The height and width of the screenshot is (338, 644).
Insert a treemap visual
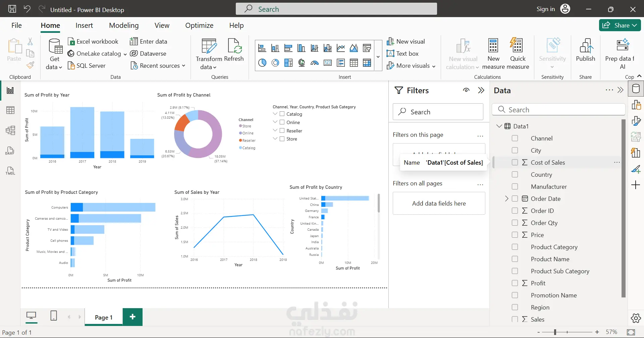point(288,63)
